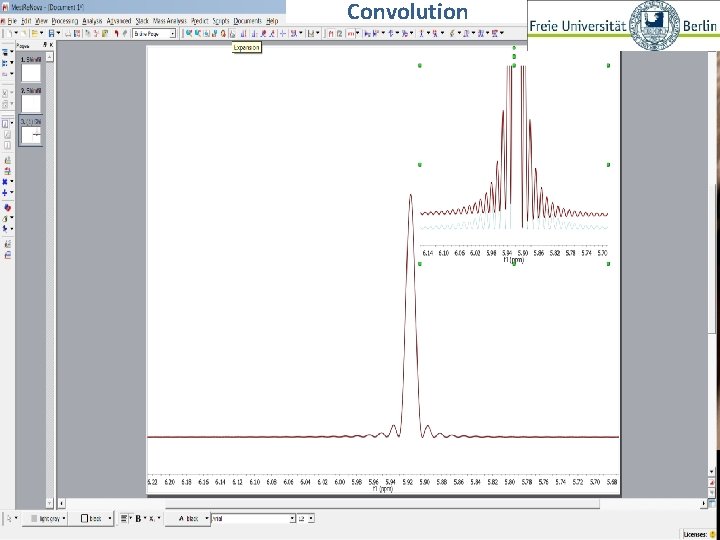Screen dimensions: 720x540
Task: Open the Advanced menu
Action: [x=119, y=21]
